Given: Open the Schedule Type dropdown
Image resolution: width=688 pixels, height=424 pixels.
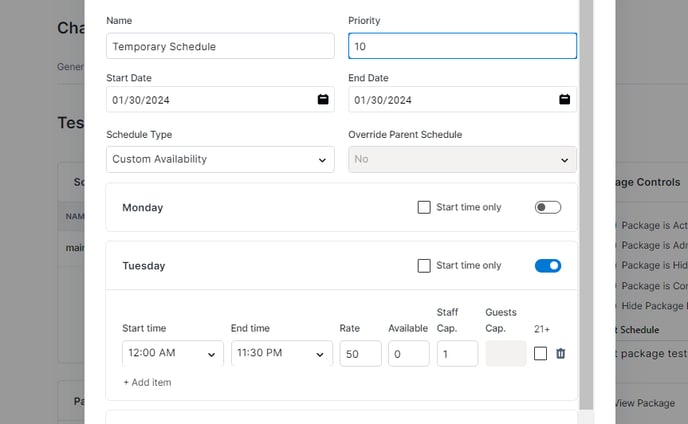Looking at the screenshot, I should (220, 159).
